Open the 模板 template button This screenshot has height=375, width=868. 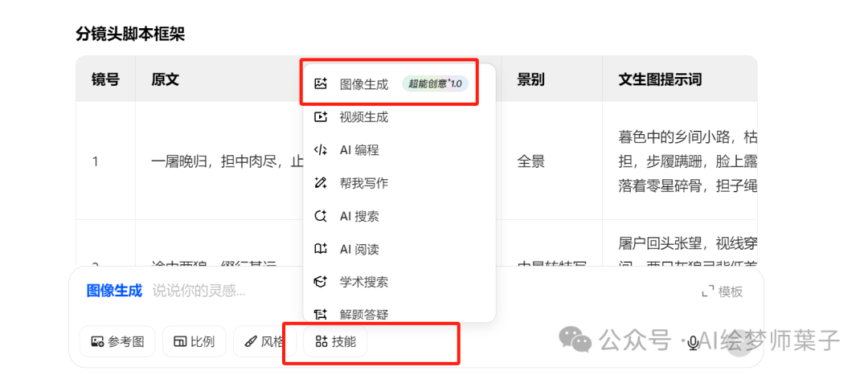pyautogui.click(x=721, y=291)
